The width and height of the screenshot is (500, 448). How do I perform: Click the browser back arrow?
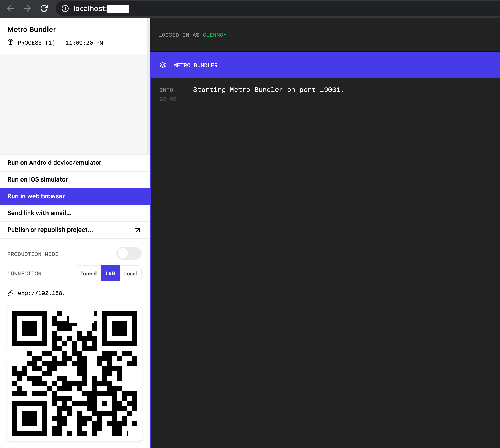[x=10, y=8]
